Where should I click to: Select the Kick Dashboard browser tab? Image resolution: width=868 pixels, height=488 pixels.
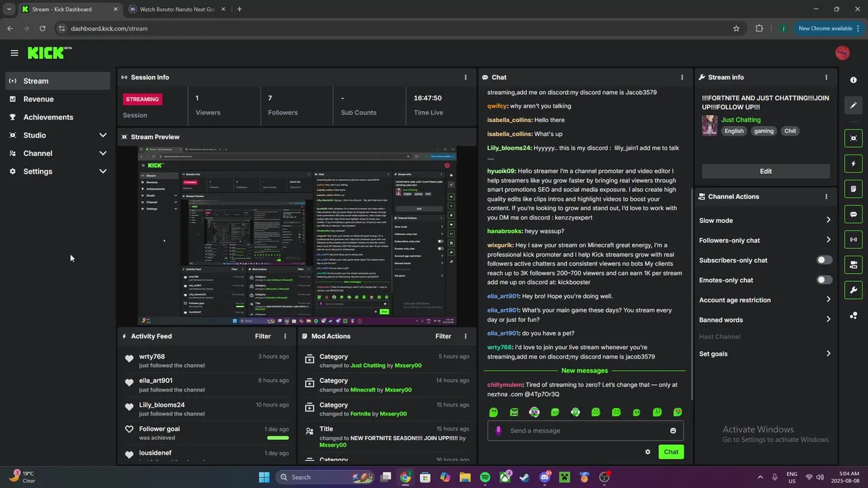click(69, 9)
